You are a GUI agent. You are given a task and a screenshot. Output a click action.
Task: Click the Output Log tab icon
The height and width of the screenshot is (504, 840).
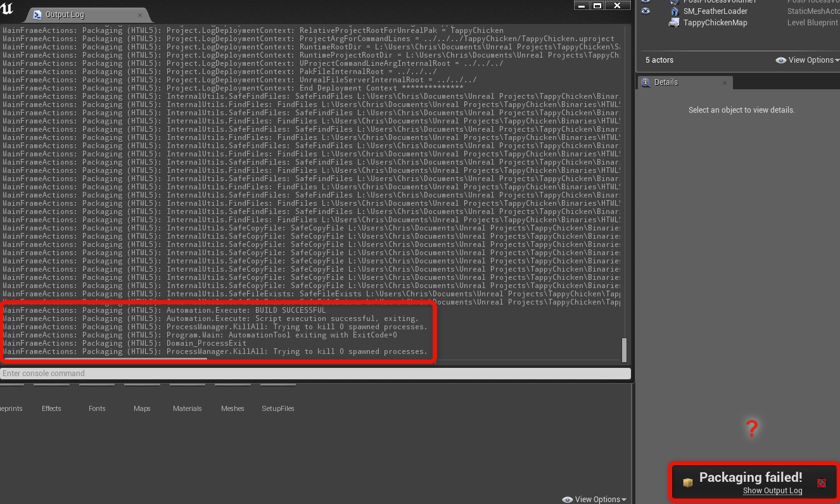pyautogui.click(x=37, y=15)
